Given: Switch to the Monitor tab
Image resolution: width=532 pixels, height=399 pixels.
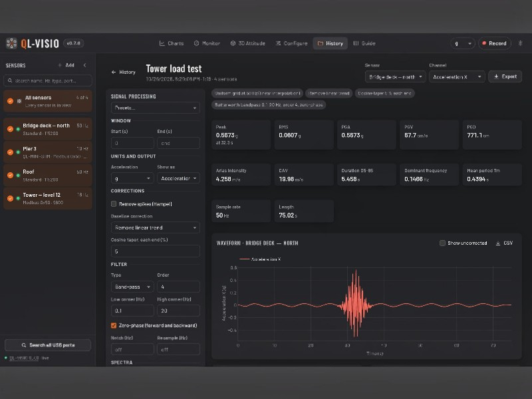Looking at the screenshot, I should pos(207,43).
